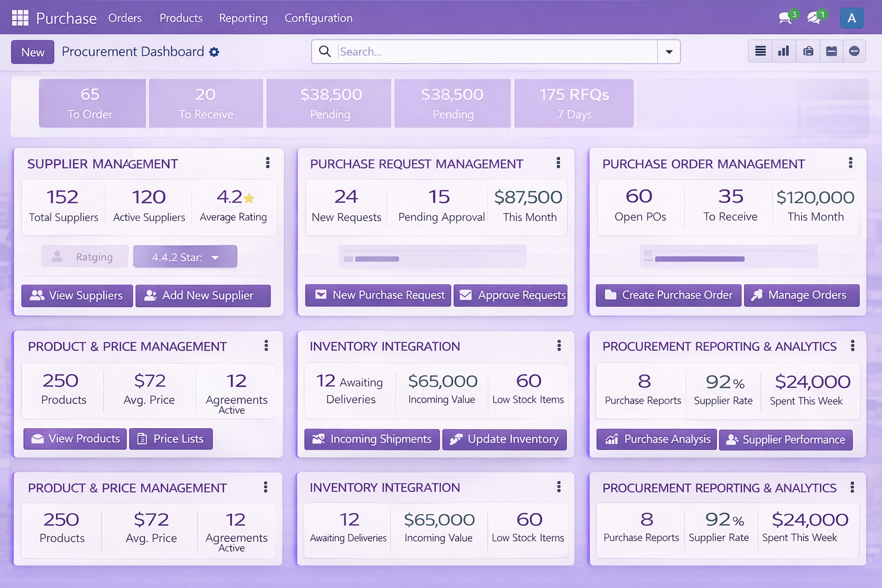882x588 pixels.
Task: Click into the Search input field
Action: (x=497, y=52)
